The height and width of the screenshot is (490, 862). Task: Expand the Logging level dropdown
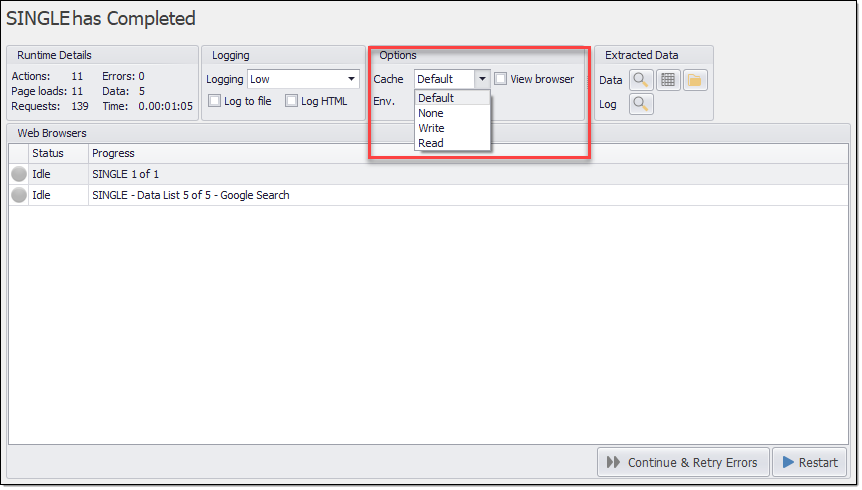coord(351,79)
